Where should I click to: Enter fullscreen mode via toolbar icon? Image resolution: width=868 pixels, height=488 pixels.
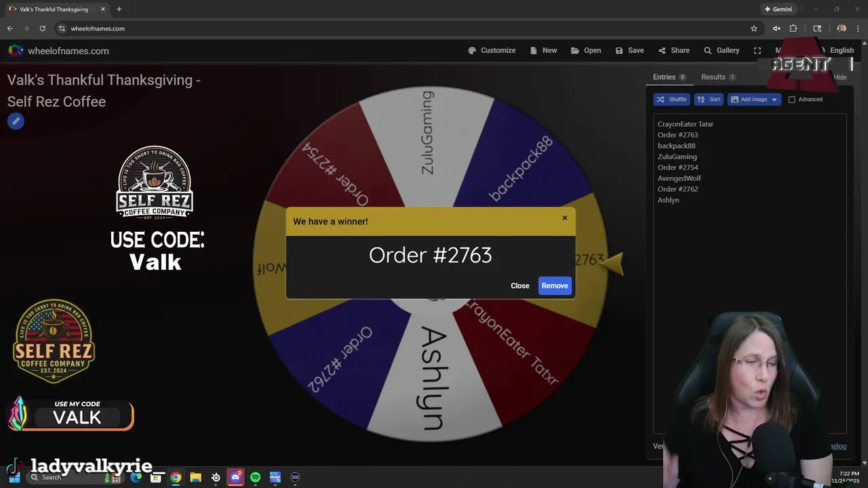click(757, 50)
